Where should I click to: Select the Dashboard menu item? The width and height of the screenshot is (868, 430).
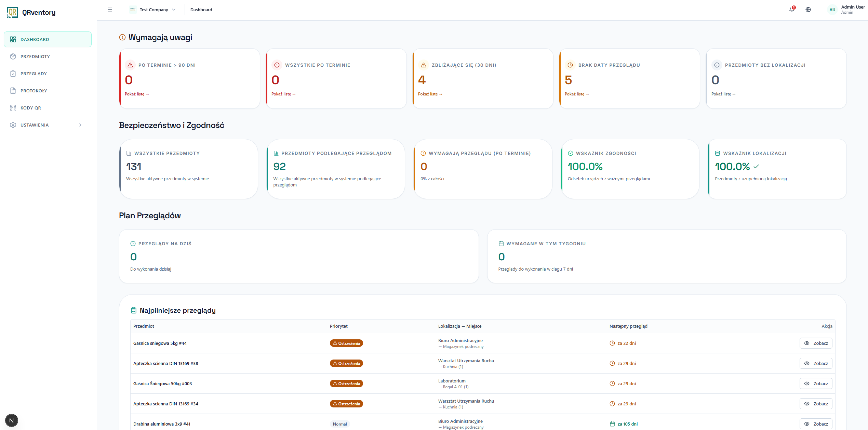pyautogui.click(x=35, y=39)
